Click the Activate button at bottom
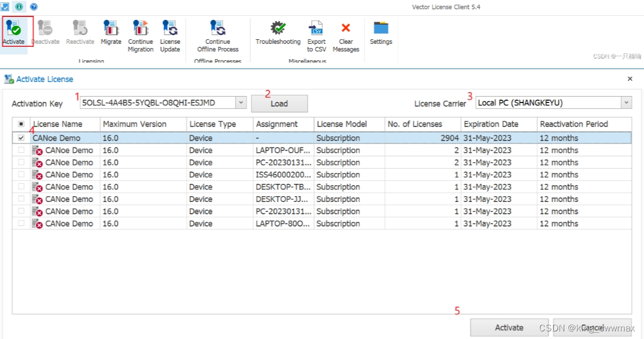The image size is (644, 339). (509, 327)
